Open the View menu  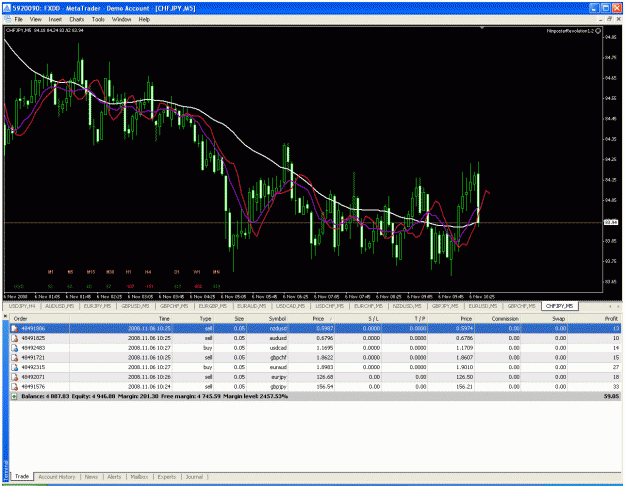(35, 19)
